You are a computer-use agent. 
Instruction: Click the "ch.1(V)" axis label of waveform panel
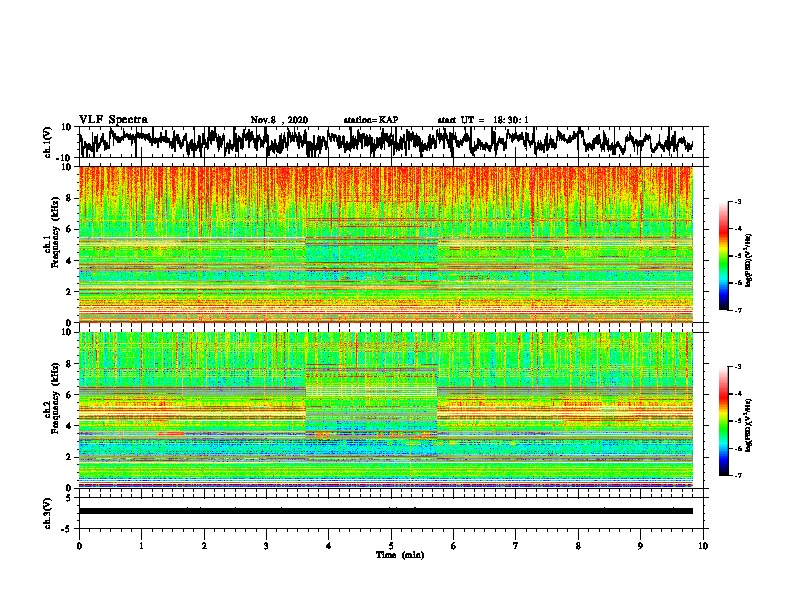click(48, 142)
